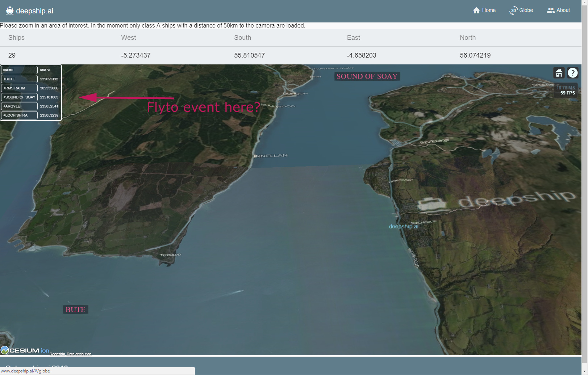This screenshot has height=375, width=588.
Task: Expand the +RMS RAHM ship entry
Action: 19,88
